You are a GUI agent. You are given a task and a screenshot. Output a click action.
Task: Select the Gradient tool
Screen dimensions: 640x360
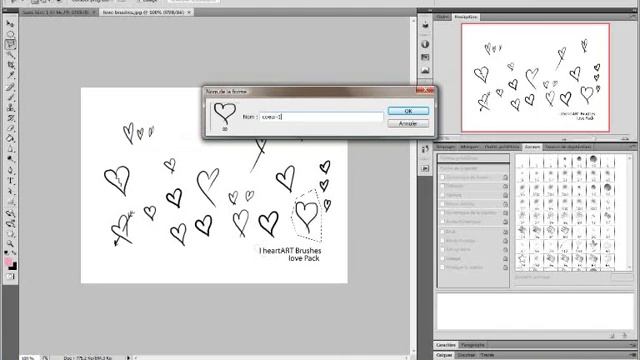click(x=10, y=139)
